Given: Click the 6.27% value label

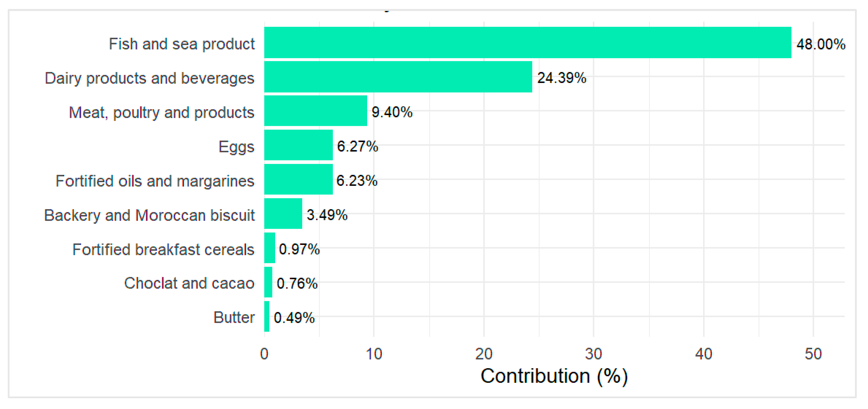Looking at the screenshot, I should point(358,146).
